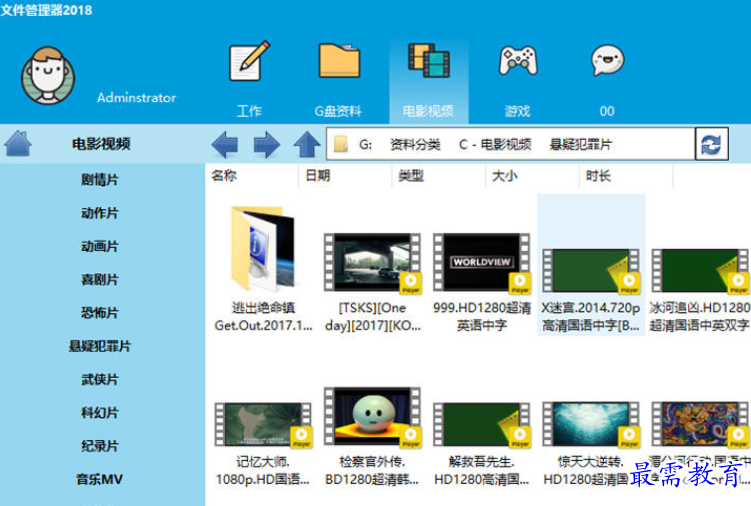This screenshot has height=506, width=751.
Task: Open the 动作片 category
Action: [x=100, y=213]
